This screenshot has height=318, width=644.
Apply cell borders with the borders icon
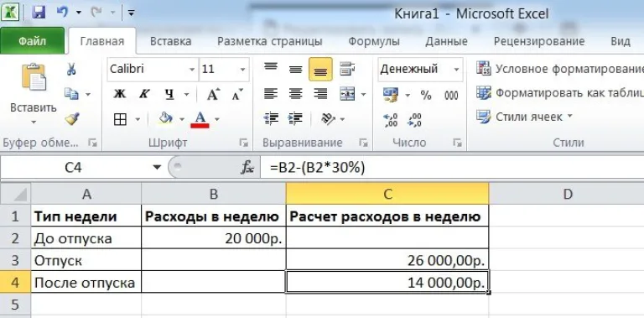(120, 119)
